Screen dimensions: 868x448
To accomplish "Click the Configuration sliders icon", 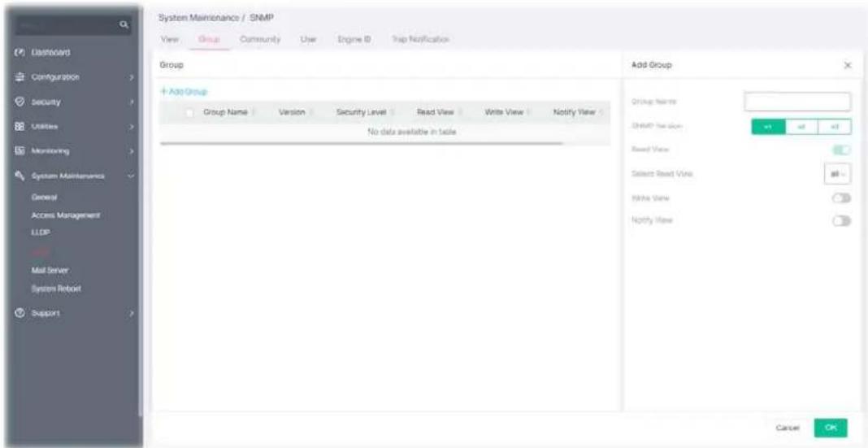I will [x=20, y=77].
